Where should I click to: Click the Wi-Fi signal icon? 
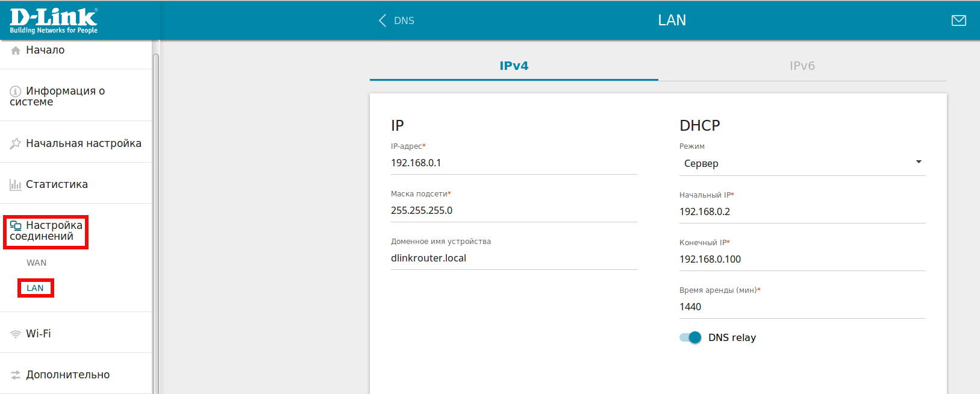tap(16, 334)
